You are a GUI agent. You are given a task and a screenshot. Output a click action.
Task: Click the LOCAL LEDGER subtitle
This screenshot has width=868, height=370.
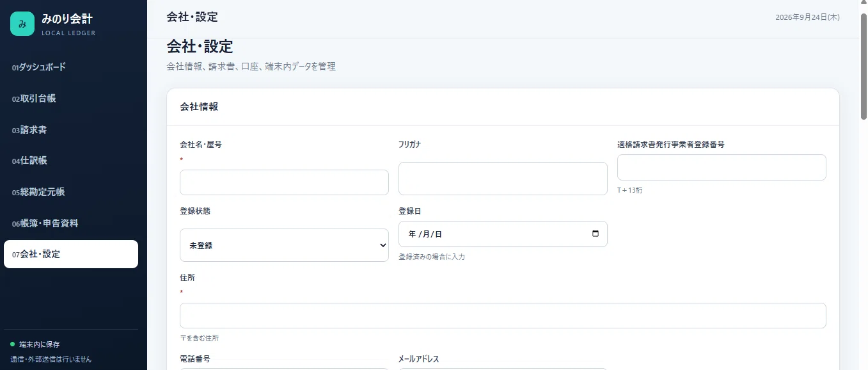(x=68, y=33)
